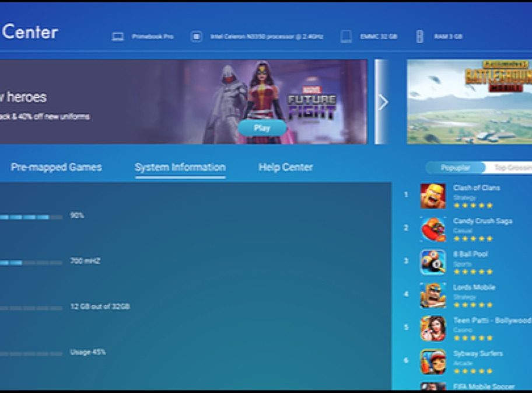Advance banner with the right chevron arrow
The width and height of the screenshot is (532, 393).
[x=382, y=102]
